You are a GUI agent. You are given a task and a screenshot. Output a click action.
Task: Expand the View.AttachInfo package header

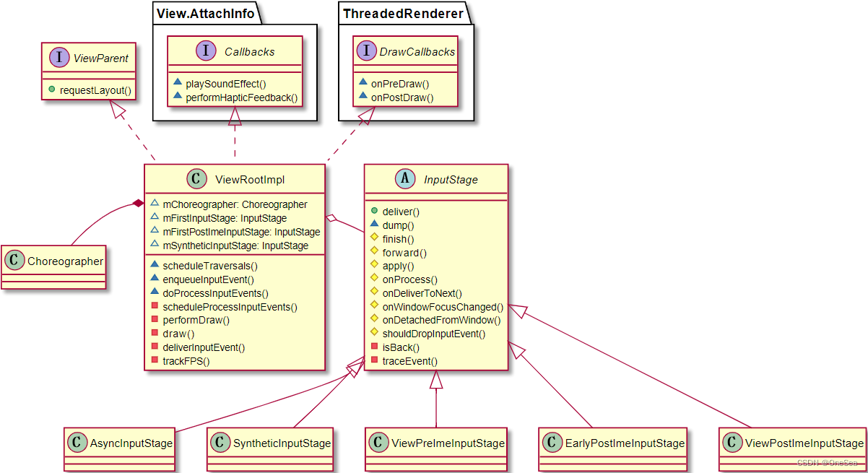tap(204, 13)
